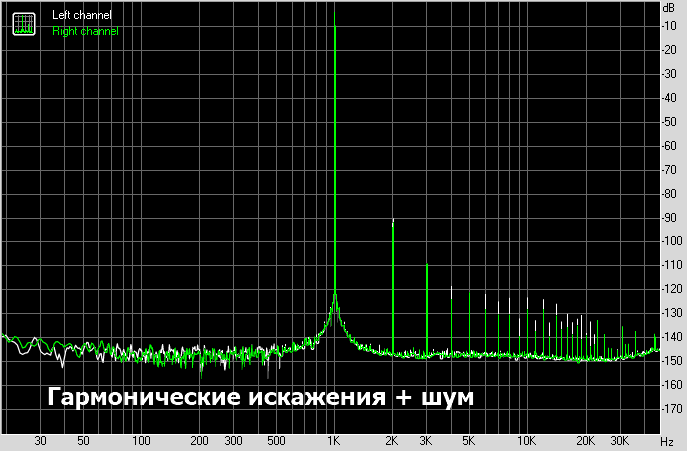Click the -90 dB axis label
This screenshot has width=687, height=451.
(x=670, y=218)
